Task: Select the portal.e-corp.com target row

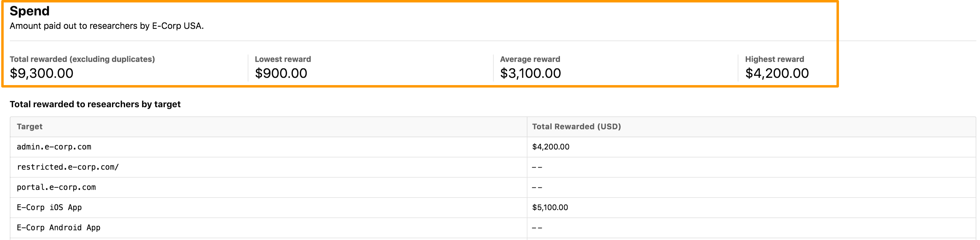Action: tap(493, 187)
